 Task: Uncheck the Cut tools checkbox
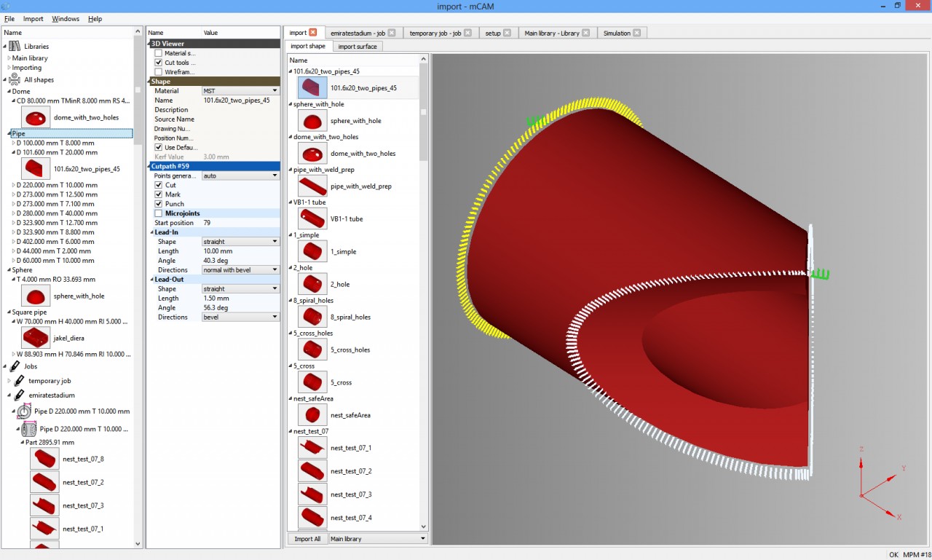tap(159, 63)
